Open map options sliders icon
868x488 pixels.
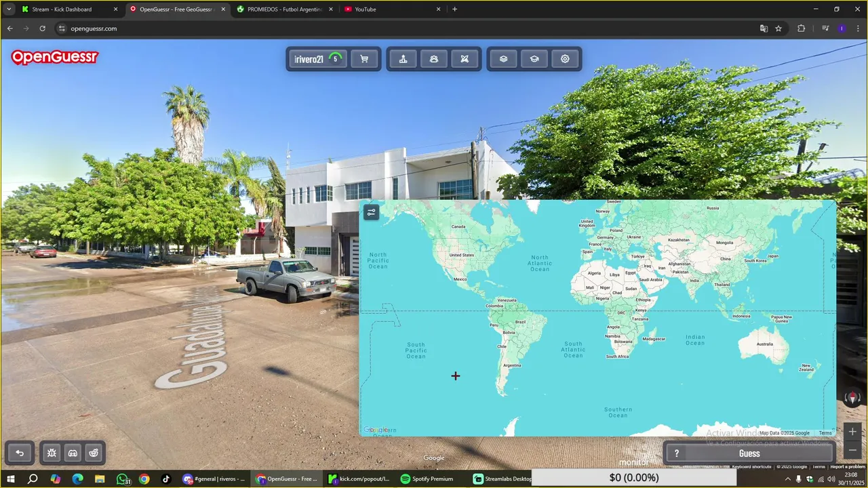[371, 212]
